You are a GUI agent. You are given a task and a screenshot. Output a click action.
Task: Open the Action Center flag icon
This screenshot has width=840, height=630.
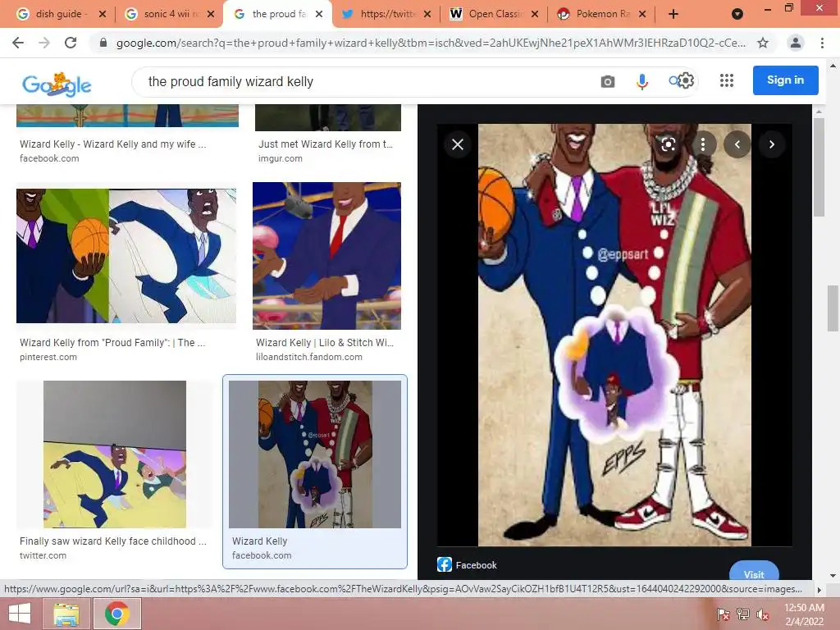click(x=723, y=614)
